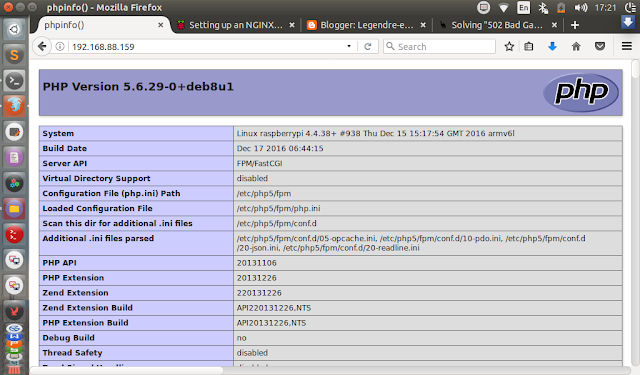This screenshot has height=375, width=640.
Task: Click the PHP logo in the header
Action: (x=581, y=92)
